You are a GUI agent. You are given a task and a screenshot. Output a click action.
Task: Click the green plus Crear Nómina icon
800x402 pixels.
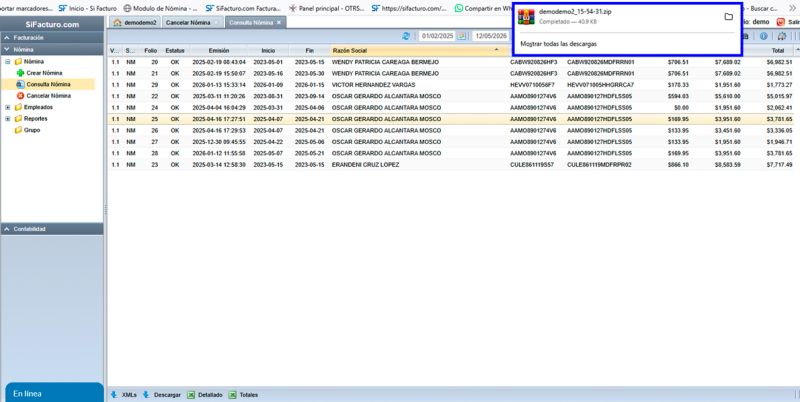(20, 73)
